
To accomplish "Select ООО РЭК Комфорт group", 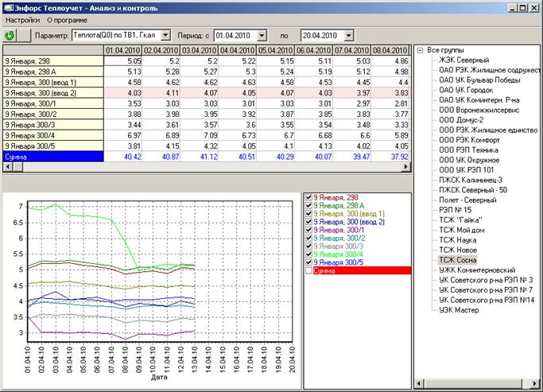I will pyautogui.click(x=469, y=140).
